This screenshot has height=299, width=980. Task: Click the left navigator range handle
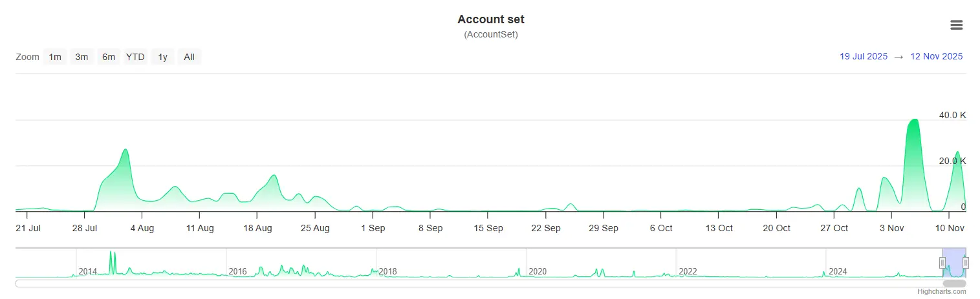(942, 263)
